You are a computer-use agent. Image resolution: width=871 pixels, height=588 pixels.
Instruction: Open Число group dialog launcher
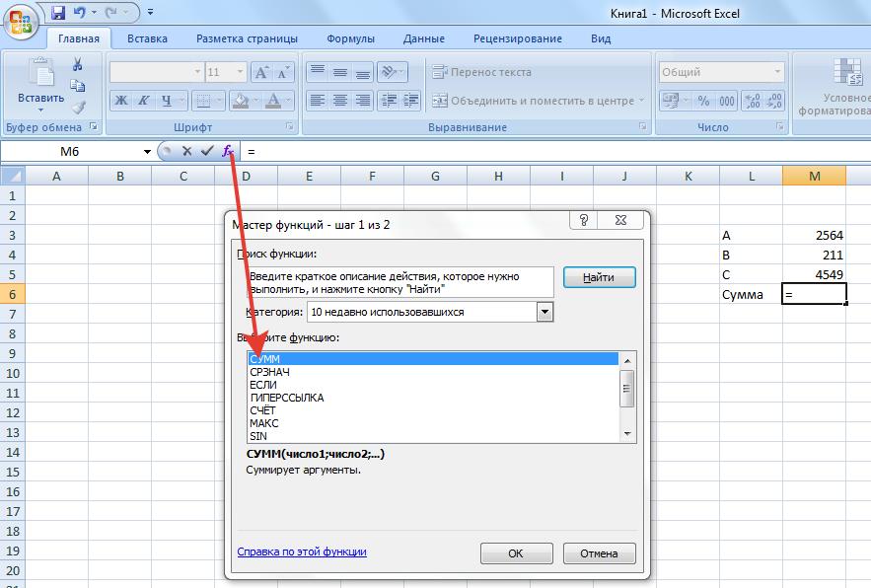(x=780, y=126)
